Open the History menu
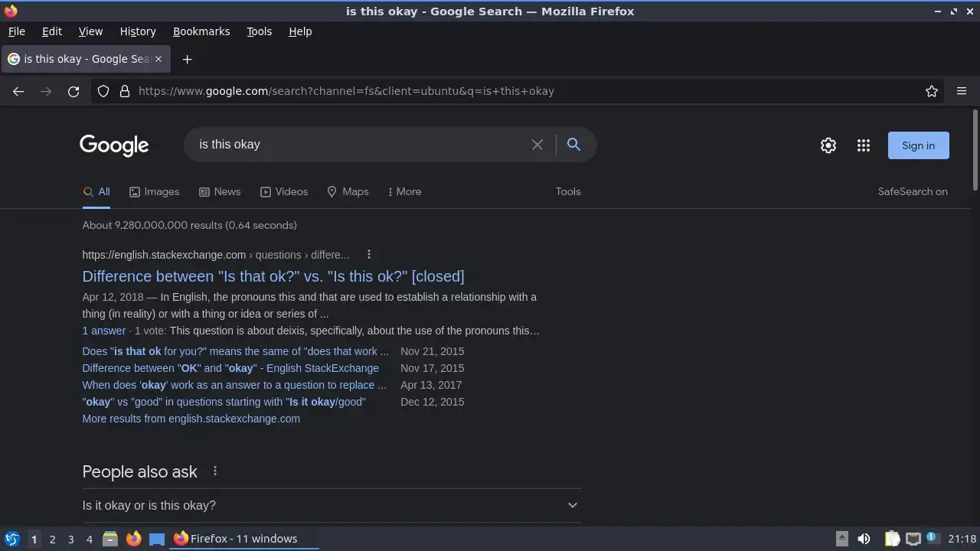The height and width of the screenshot is (551, 980). coord(138,31)
